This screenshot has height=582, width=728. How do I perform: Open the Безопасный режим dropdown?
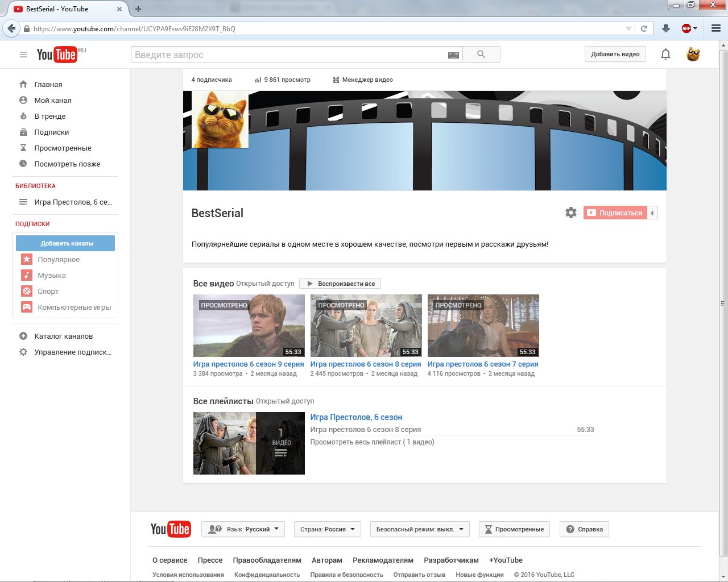point(420,529)
